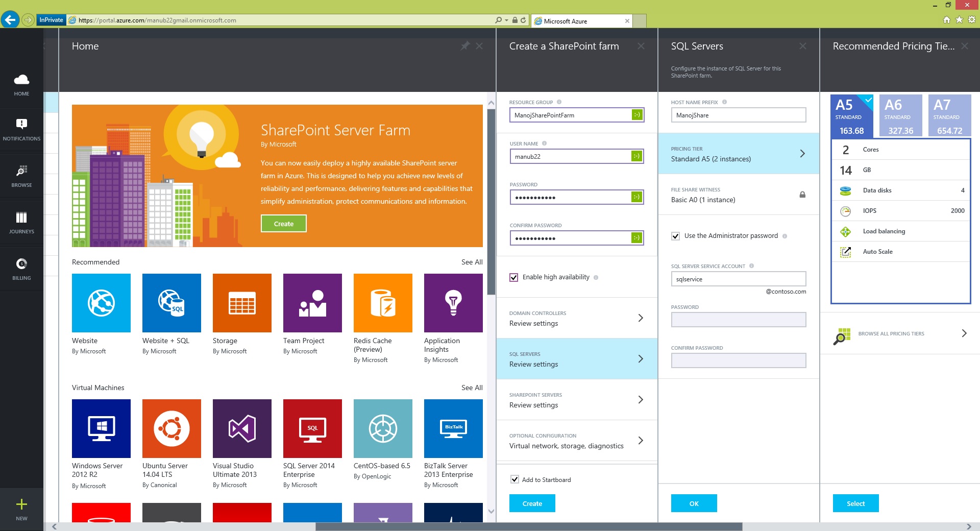Select the A7 Standard pricing tier
Viewport: 980px width, 531px height.
click(x=949, y=116)
